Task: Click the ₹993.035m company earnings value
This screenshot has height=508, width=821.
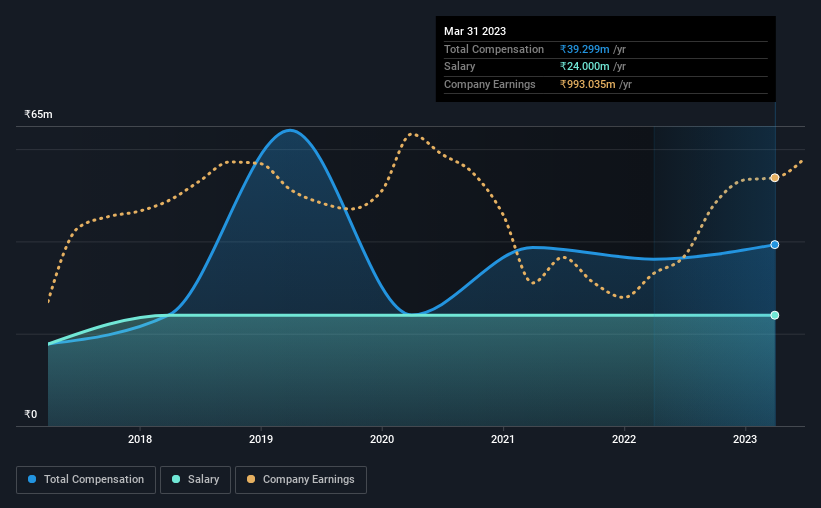Action: 587,84
